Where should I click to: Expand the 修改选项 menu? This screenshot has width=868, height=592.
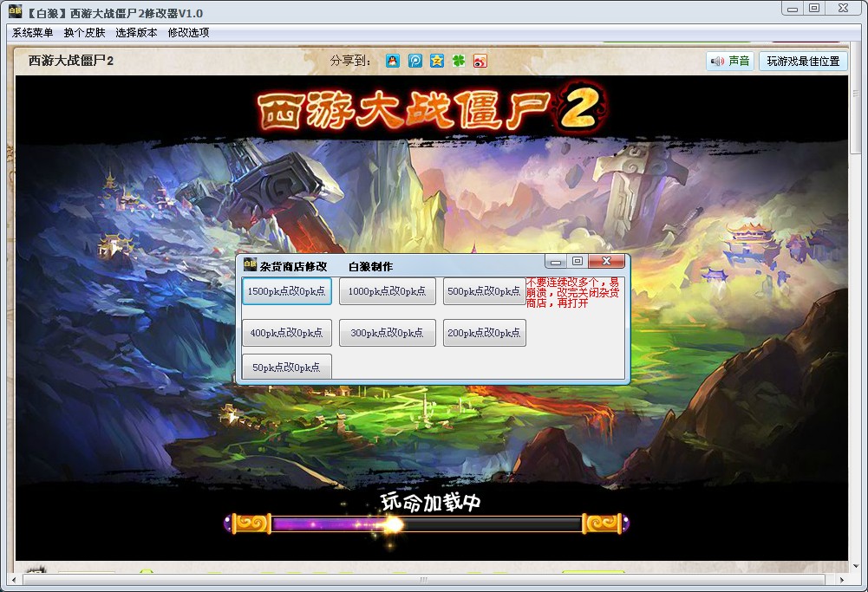point(188,33)
